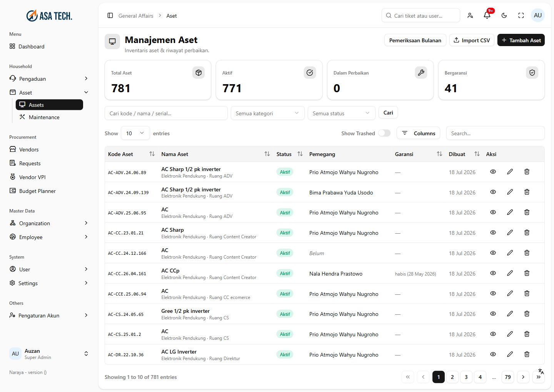Edit asset AC-DR.22.10.36 using pencil icon
Viewport: 554px width, 392px height.
tap(510, 354)
